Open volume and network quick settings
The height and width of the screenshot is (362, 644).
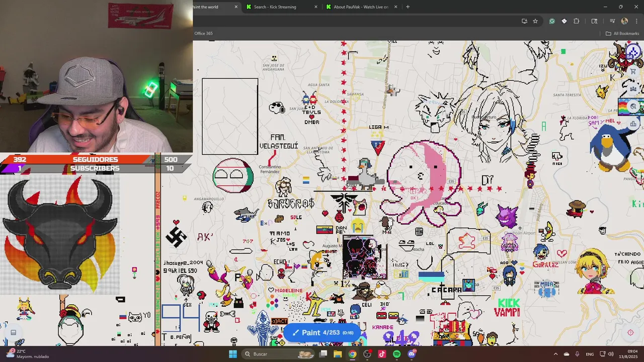[607, 354]
